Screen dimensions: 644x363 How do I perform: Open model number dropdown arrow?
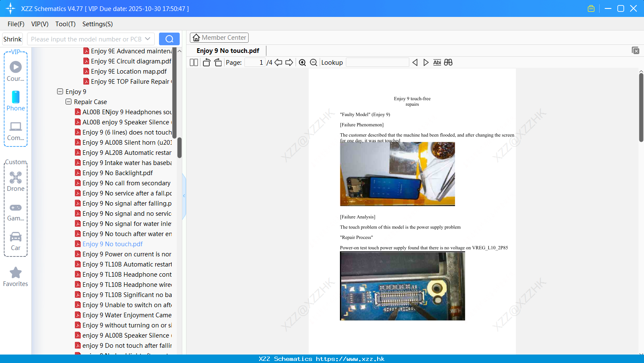coord(148,39)
